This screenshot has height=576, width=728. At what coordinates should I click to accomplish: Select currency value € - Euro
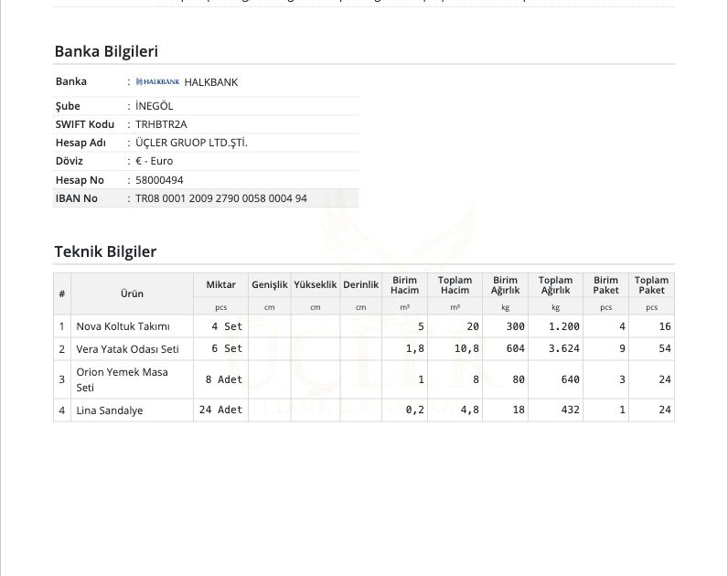click(x=155, y=161)
